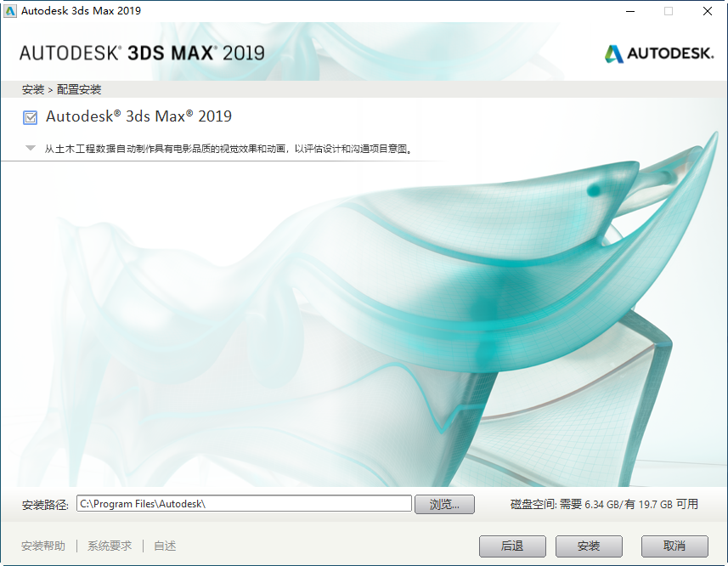Click the description text starting 从土木工程数据
Viewport: 728px width, 566px height.
[228, 149]
